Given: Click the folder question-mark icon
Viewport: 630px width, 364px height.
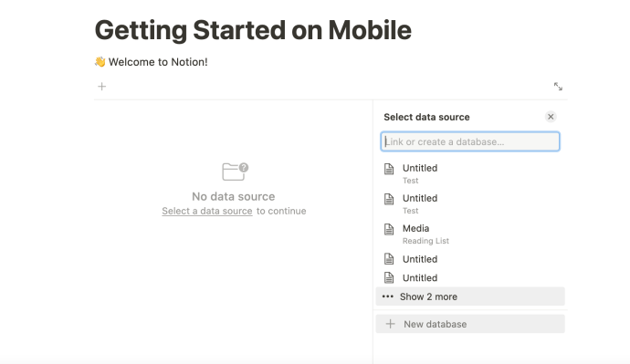Looking at the screenshot, I should pyautogui.click(x=235, y=172).
